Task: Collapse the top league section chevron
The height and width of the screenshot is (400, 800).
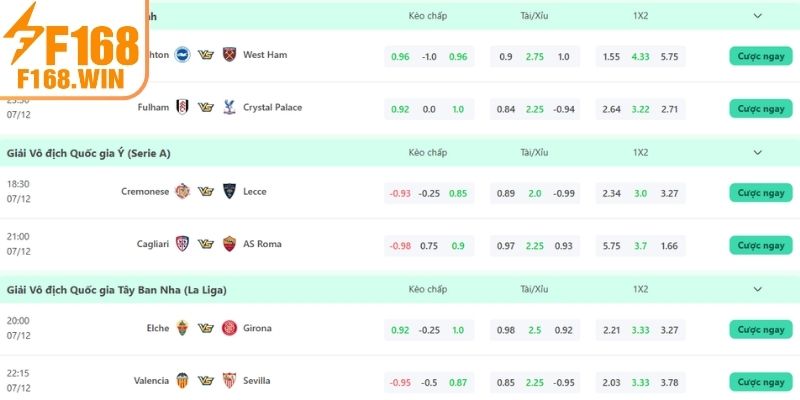Action: click(757, 16)
